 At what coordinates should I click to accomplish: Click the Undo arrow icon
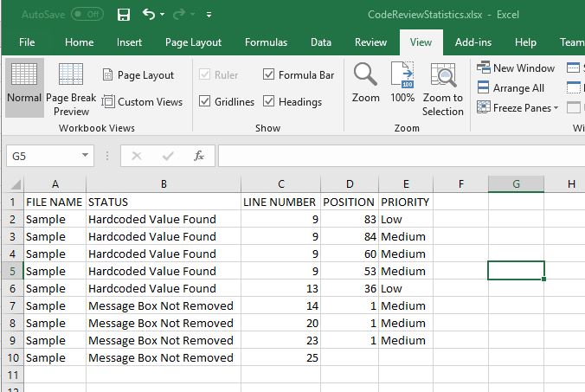(x=148, y=15)
